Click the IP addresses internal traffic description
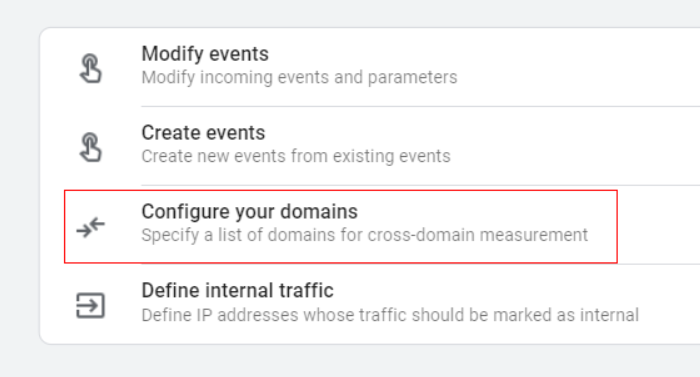Viewport: 700px width, 377px height. [x=390, y=315]
